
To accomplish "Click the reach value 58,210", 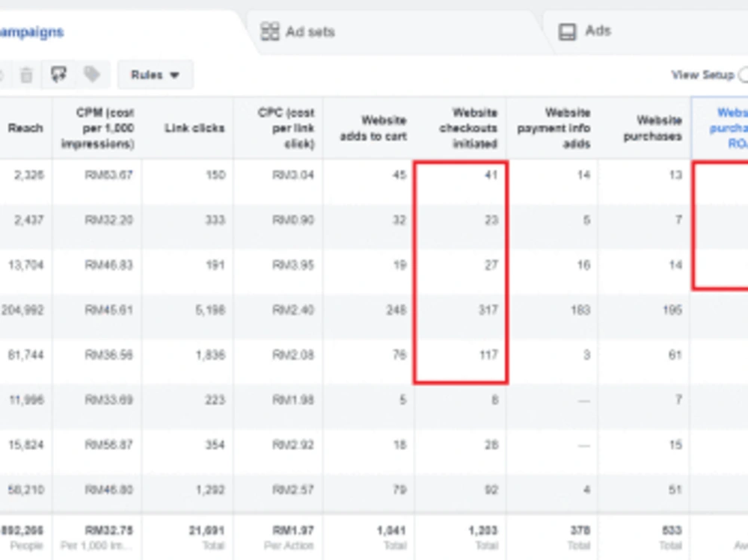I will [x=25, y=490].
